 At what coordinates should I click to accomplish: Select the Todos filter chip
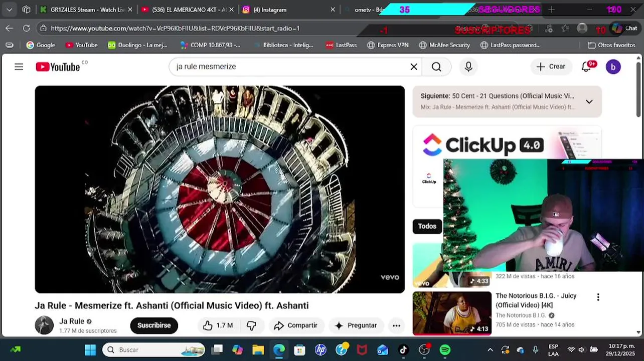[x=427, y=226]
